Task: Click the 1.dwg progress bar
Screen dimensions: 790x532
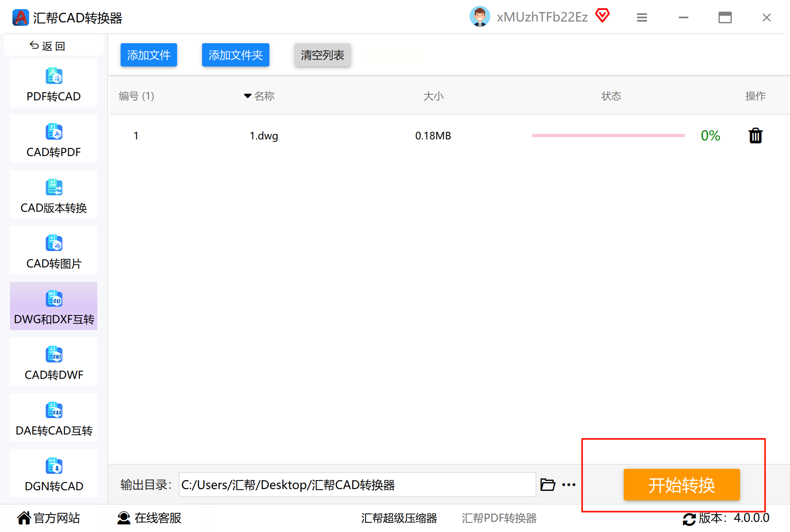Action: (608, 135)
